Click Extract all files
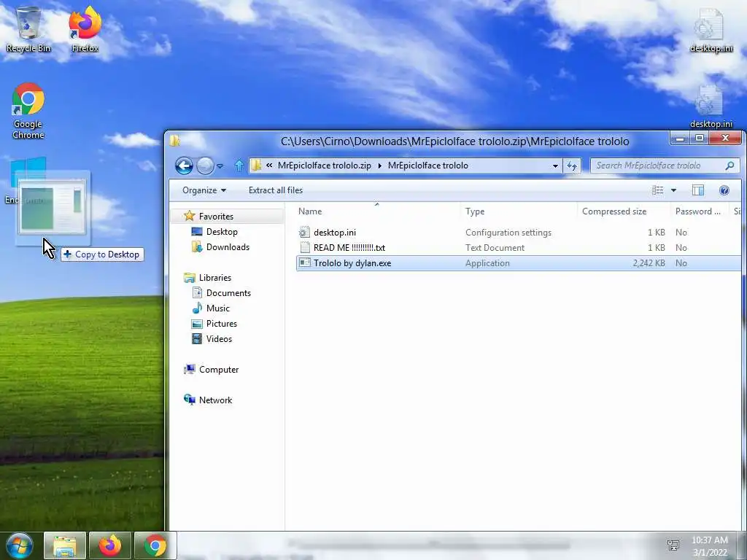The image size is (747, 560). pyautogui.click(x=275, y=190)
